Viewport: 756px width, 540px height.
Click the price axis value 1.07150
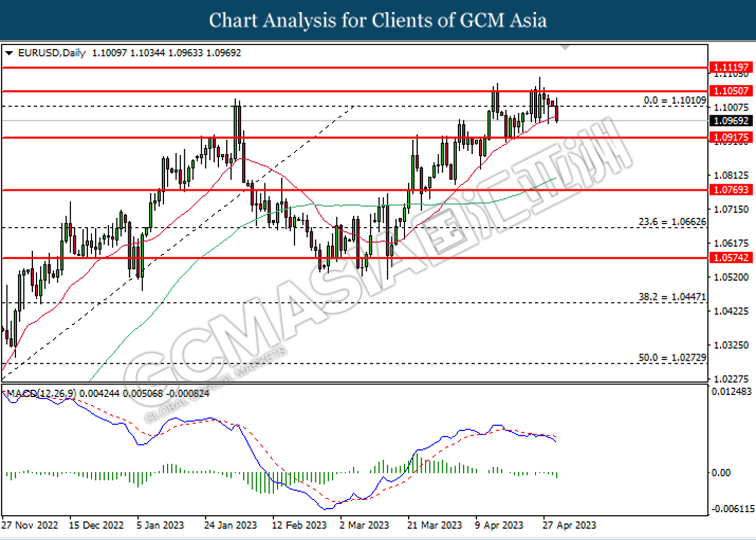point(731,209)
